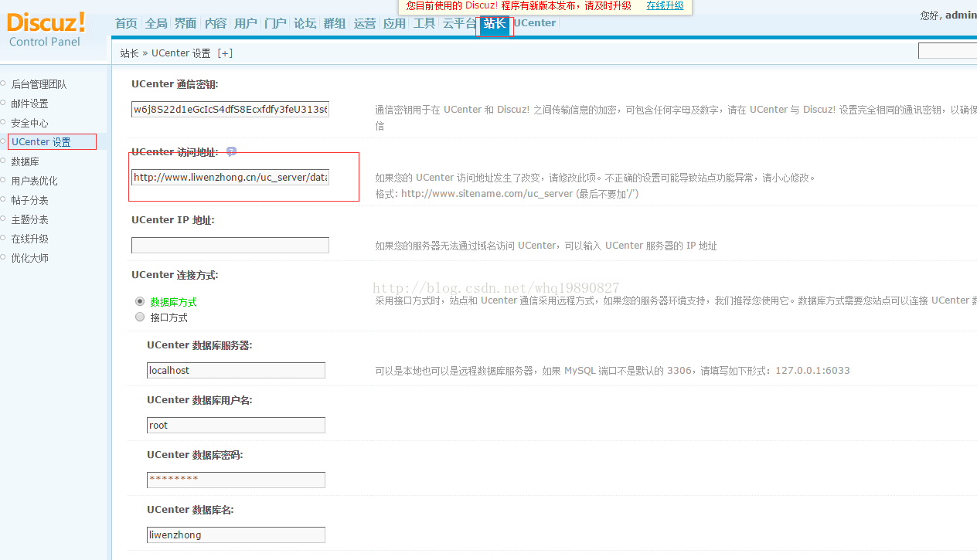Open the UCenter top menu item
The width and height of the screenshot is (977, 560).
pyautogui.click(x=534, y=23)
